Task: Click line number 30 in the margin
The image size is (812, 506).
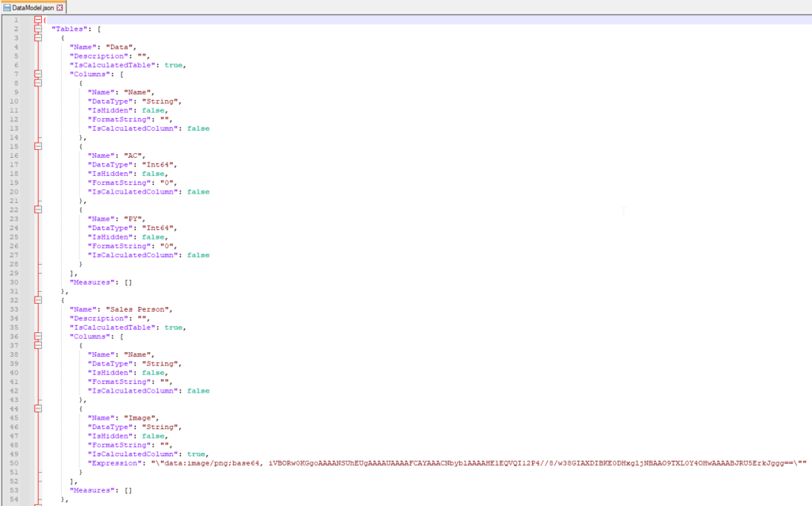Action: (16, 282)
